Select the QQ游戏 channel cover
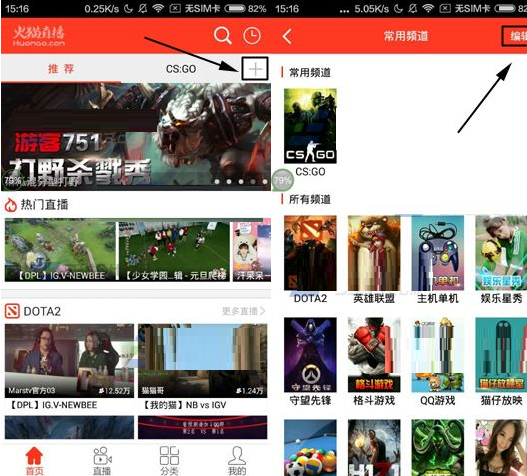This screenshot has height=476, width=527. [x=438, y=355]
